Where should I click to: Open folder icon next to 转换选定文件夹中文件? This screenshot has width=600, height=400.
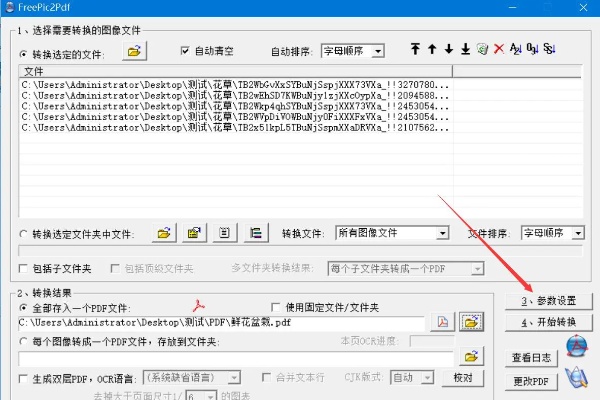pyautogui.click(x=164, y=233)
